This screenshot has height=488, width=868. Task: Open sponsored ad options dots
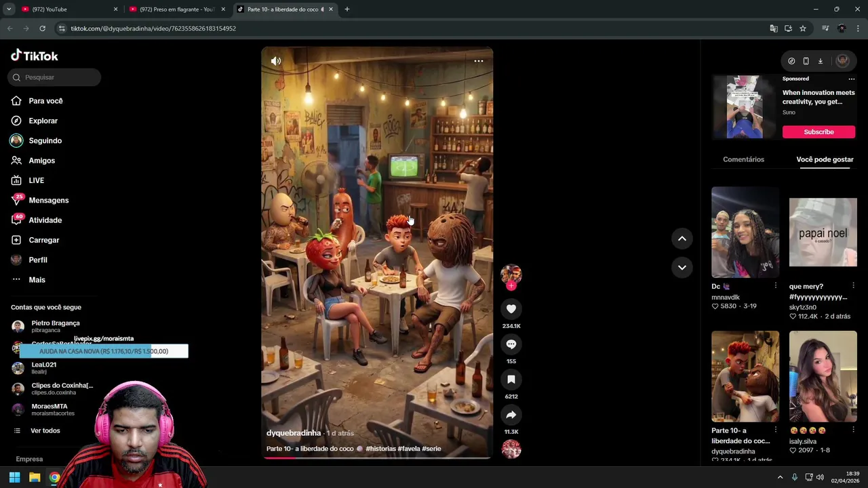(852, 79)
